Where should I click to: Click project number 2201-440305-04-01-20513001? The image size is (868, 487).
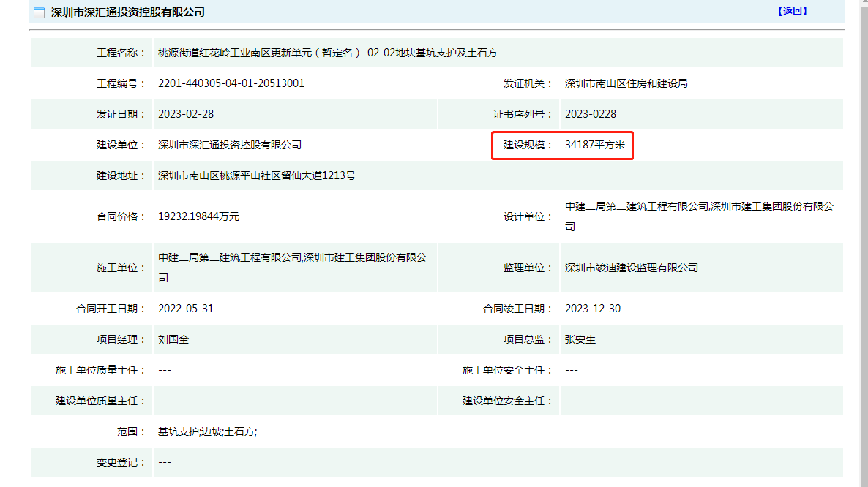pyautogui.click(x=231, y=83)
